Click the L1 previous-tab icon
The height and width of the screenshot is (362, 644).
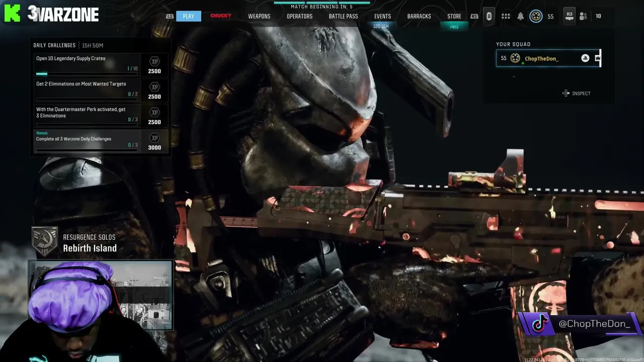[170, 16]
